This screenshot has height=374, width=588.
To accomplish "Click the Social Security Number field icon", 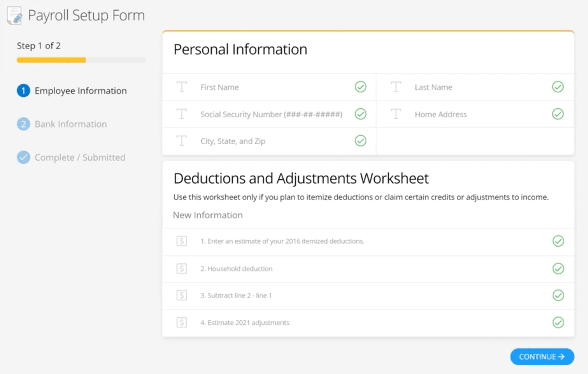I will (x=182, y=114).
